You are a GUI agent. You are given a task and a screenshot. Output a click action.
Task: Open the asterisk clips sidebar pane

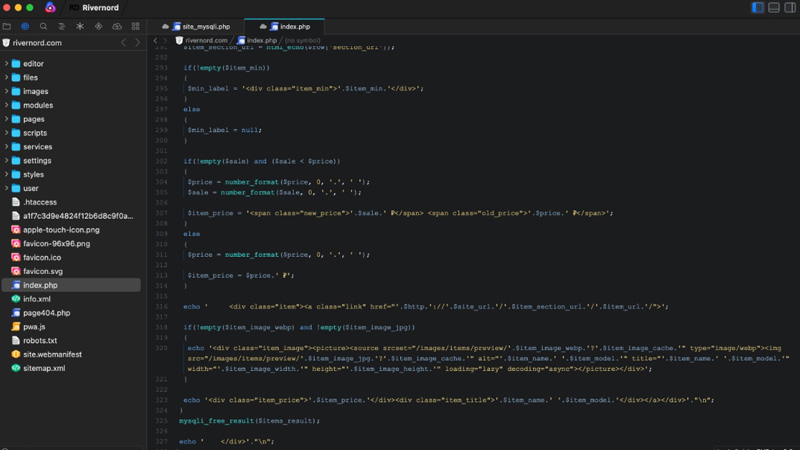[x=80, y=26]
